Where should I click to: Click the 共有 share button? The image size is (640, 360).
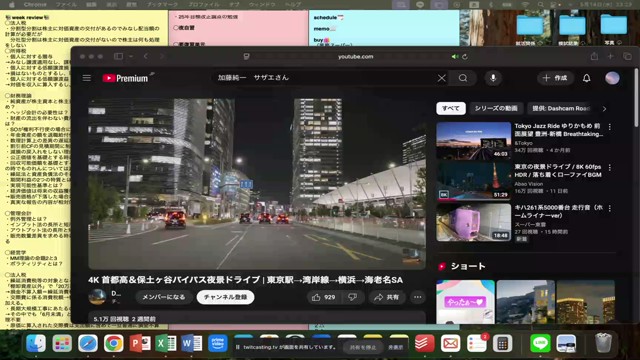(387, 297)
